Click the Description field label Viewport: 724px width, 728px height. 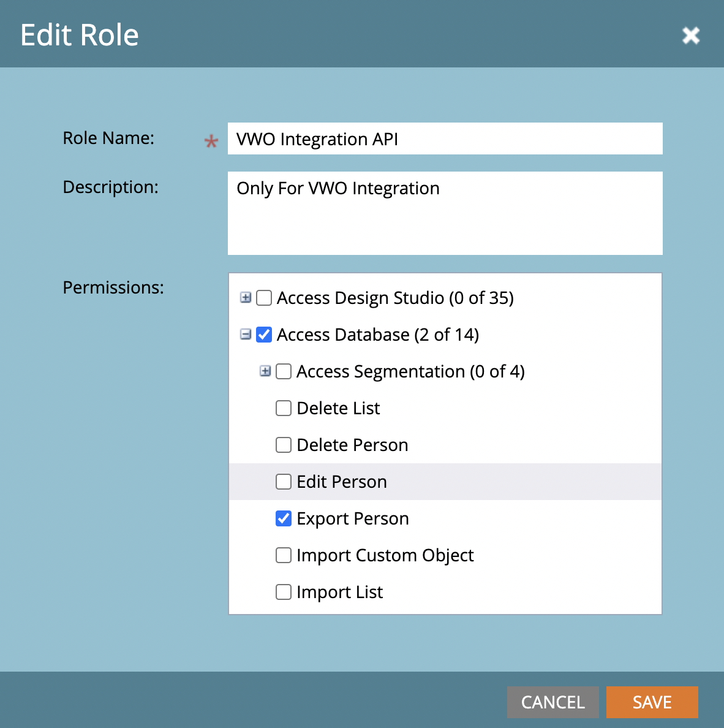coord(110,187)
